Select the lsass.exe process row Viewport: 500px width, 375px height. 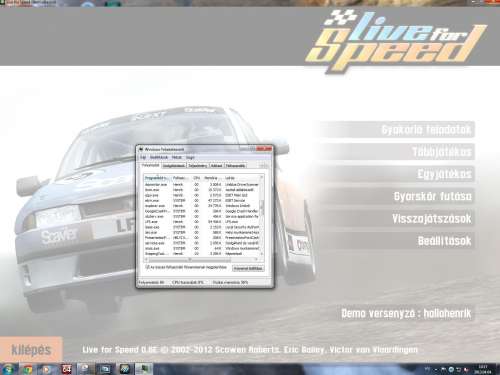[x=202, y=227]
